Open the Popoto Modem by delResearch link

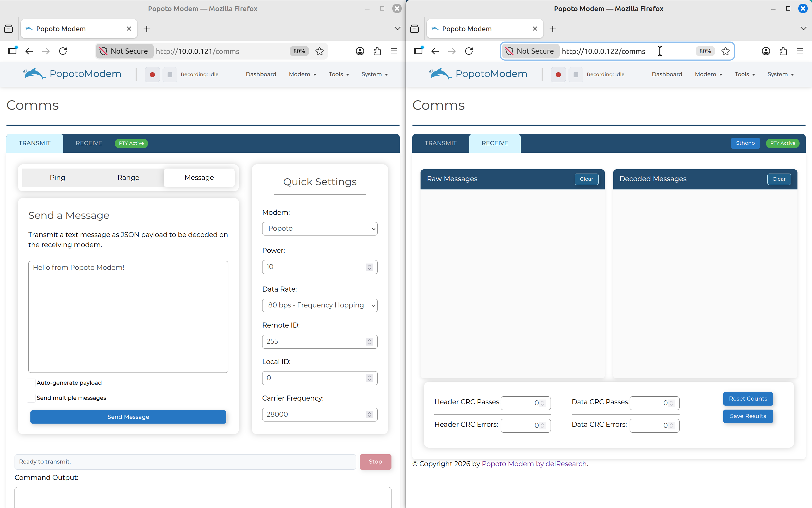(534, 464)
